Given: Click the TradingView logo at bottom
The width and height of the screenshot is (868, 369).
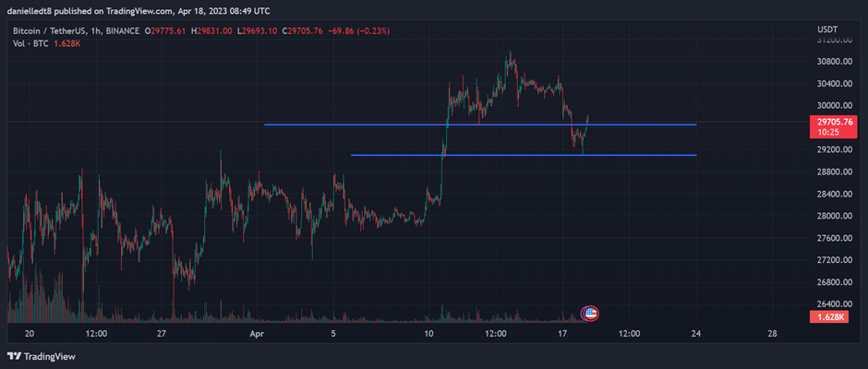Looking at the screenshot, I should (41, 356).
